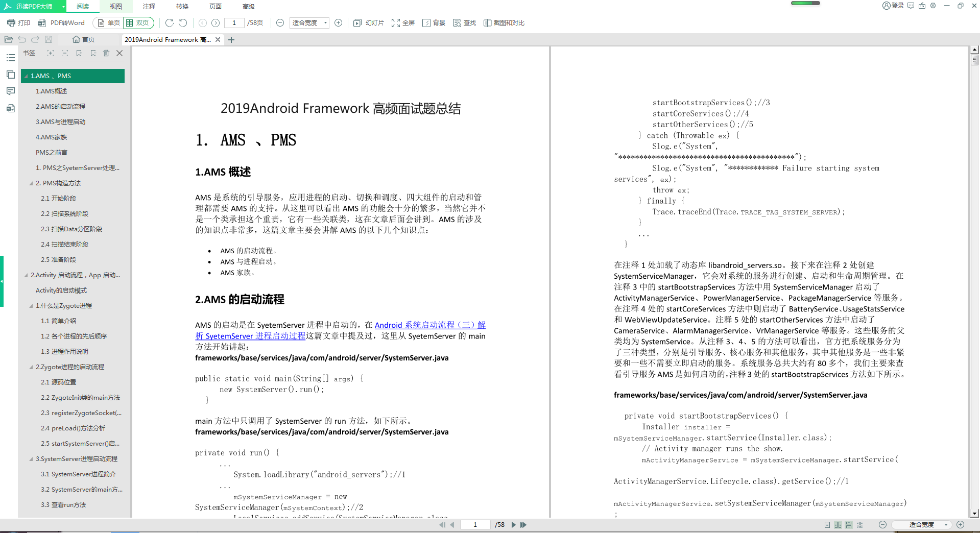Go to the previous page in the toolbar
Viewport: 980px width, 533px height.
[x=203, y=23]
